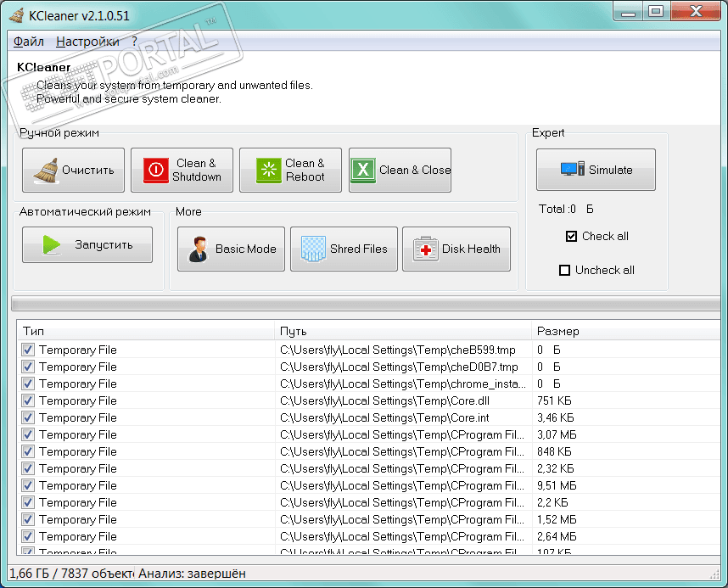Tick the Check all checkbox

tap(571, 237)
